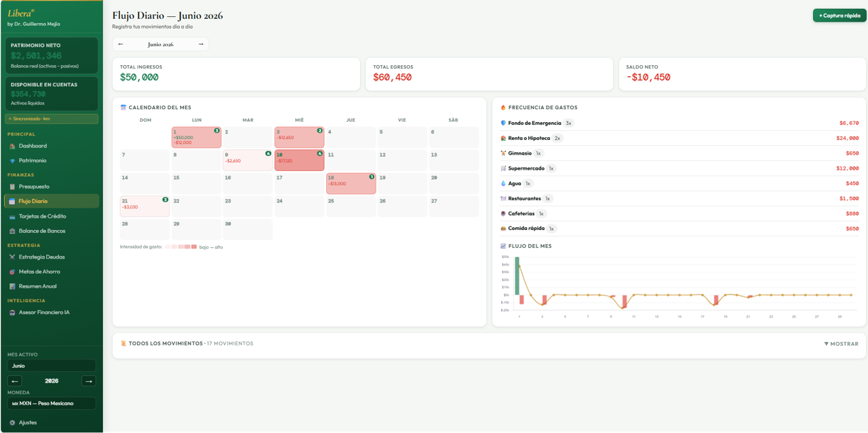Viewport: 868px width, 433px height.
Task: Advance the year 2026 with right arrow
Action: click(x=89, y=381)
